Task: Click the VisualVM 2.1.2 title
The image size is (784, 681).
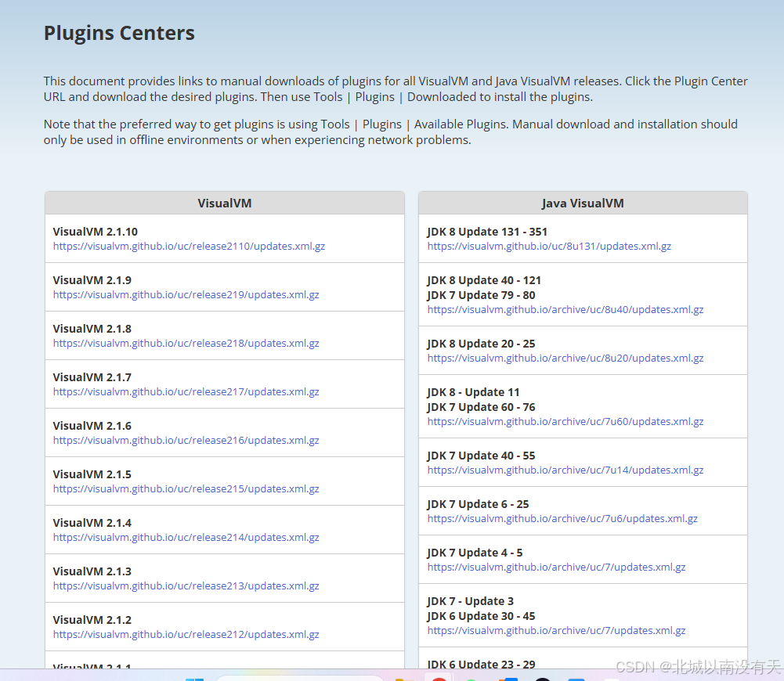Action: [92, 619]
